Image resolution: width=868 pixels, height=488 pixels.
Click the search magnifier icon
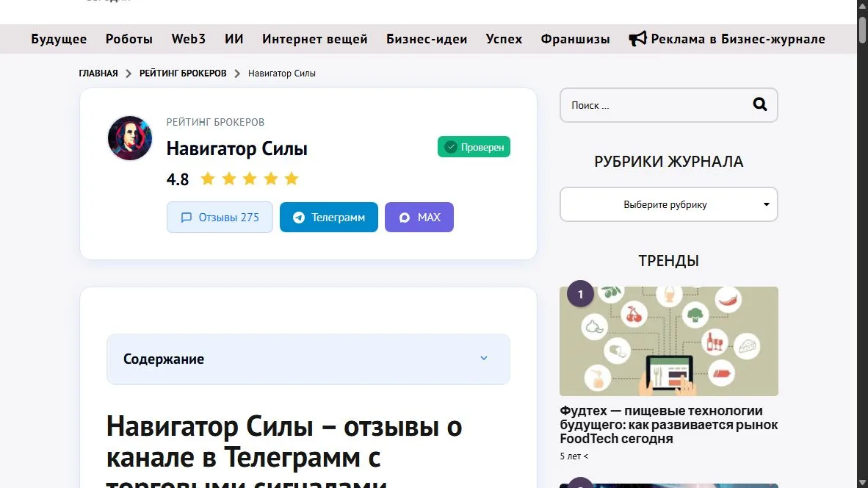pyautogui.click(x=759, y=104)
